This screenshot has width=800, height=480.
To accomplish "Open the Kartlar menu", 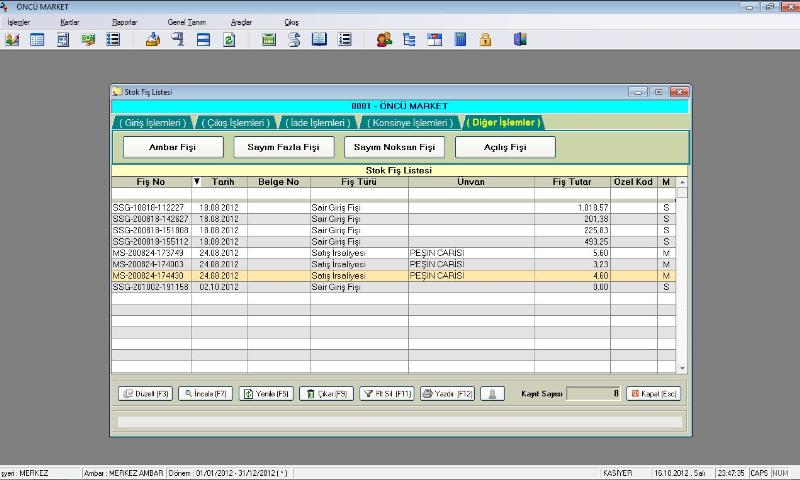I will (69, 22).
